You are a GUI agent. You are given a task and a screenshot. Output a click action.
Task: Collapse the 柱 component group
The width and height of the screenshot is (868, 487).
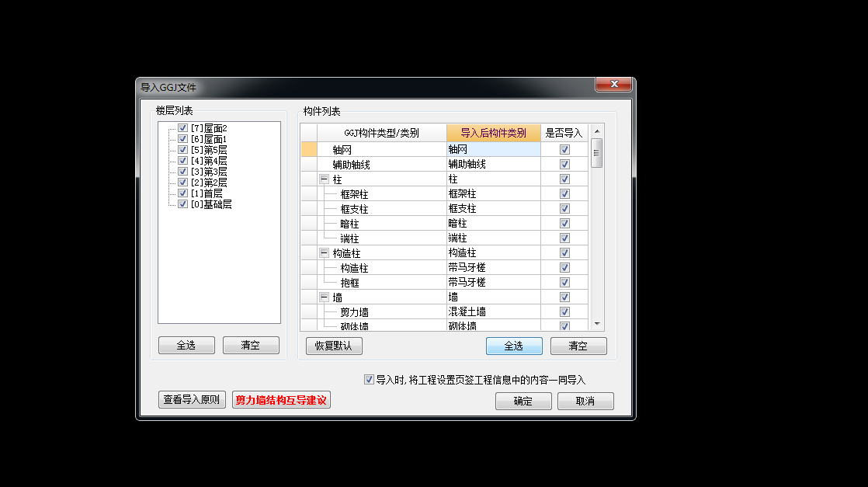(x=325, y=179)
